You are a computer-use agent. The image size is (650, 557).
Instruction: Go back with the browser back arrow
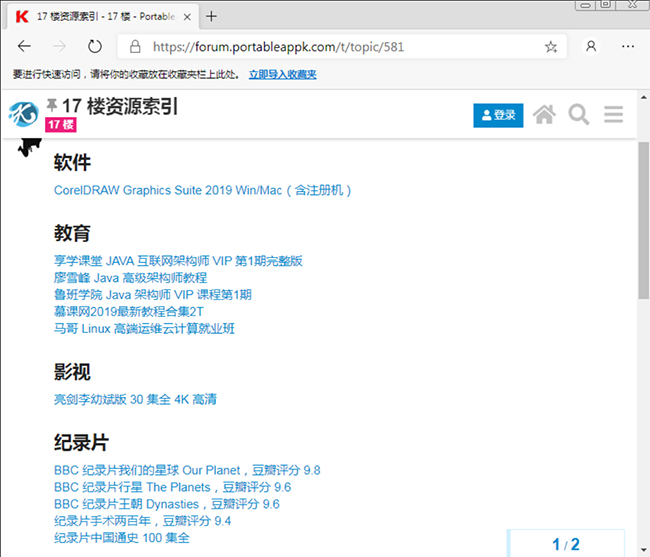coord(24,46)
